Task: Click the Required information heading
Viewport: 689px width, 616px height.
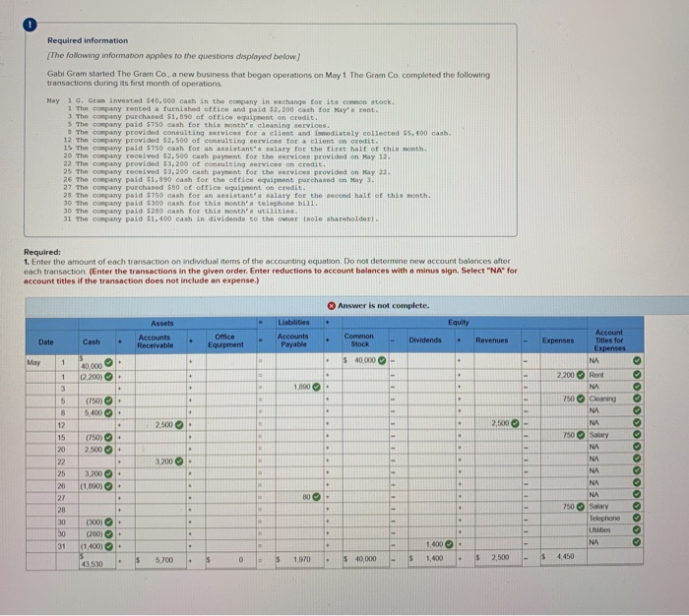Action: point(88,40)
